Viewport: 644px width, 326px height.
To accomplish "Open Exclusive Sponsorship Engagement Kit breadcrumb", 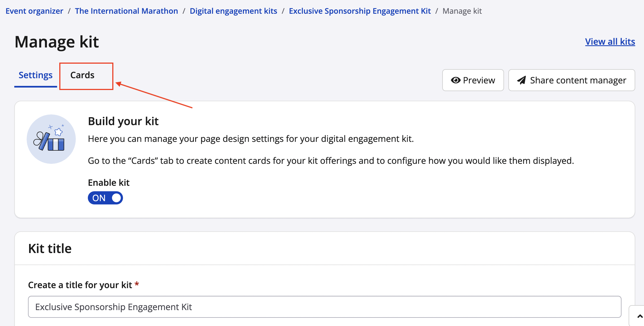I will pyautogui.click(x=360, y=11).
